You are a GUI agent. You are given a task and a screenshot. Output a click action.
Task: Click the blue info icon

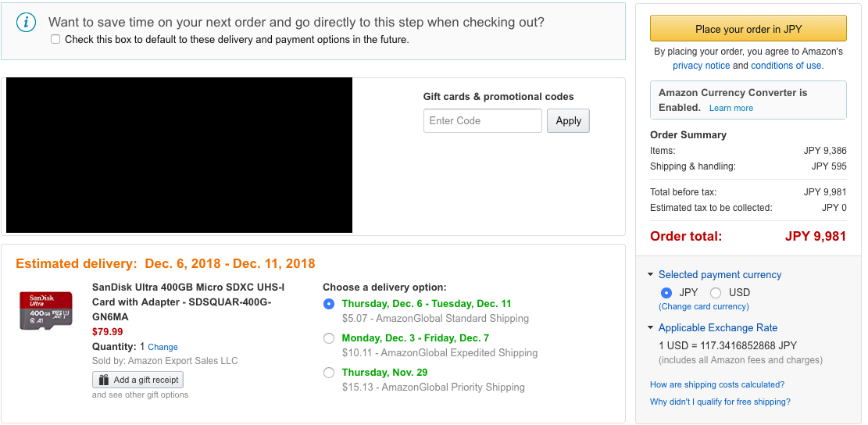tap(27, 23)
